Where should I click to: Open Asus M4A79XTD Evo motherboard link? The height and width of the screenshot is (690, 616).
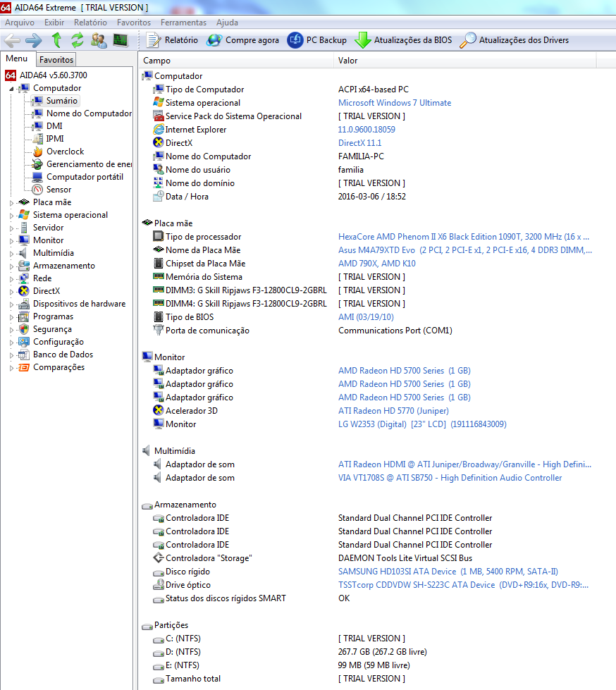(x=465, y=250)
